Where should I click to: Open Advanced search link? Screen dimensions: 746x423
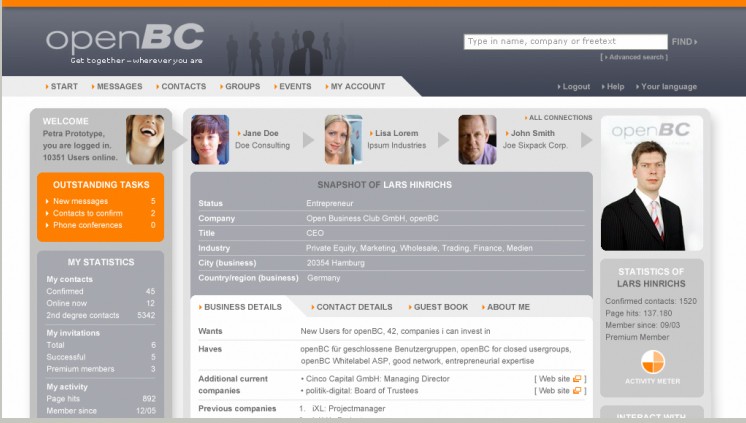(x=634, y=57)
